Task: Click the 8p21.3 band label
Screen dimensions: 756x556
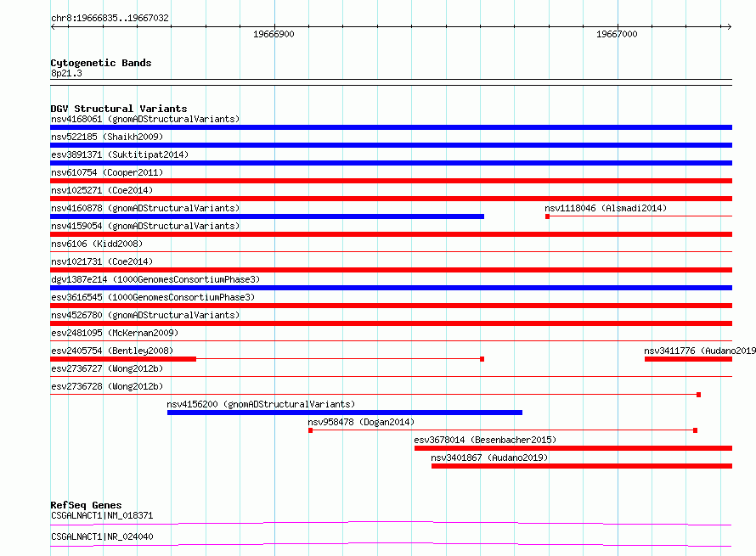Action: (x=66, y=73)
